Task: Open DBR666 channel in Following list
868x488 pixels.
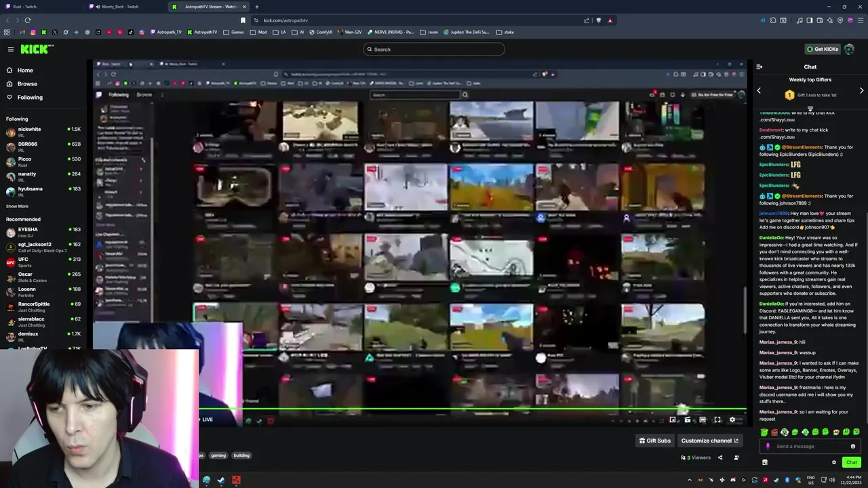Action: click(43, 146)
